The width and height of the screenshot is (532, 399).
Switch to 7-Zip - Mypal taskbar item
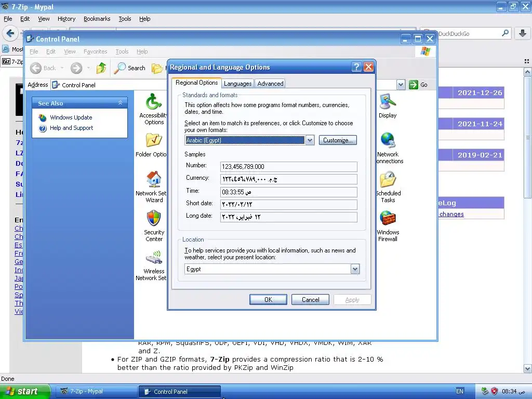pos(96,391)
